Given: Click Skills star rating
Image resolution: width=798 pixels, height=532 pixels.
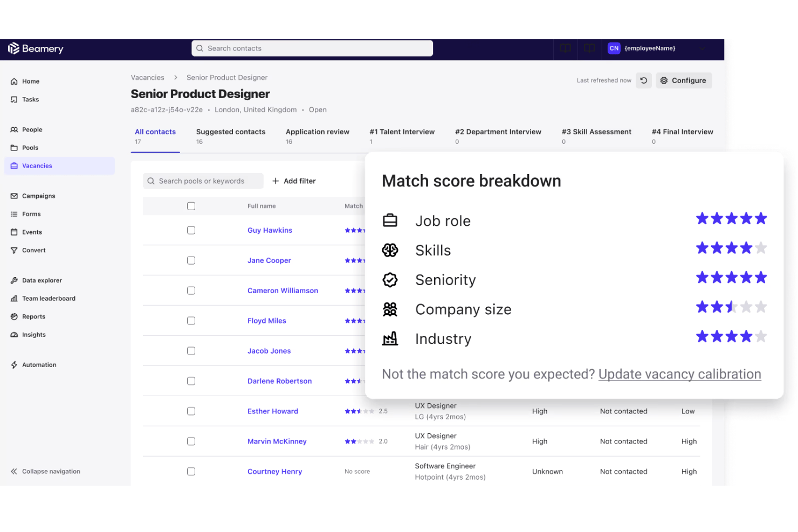Looking at the screenshot, I should click(x=731, y=248).
